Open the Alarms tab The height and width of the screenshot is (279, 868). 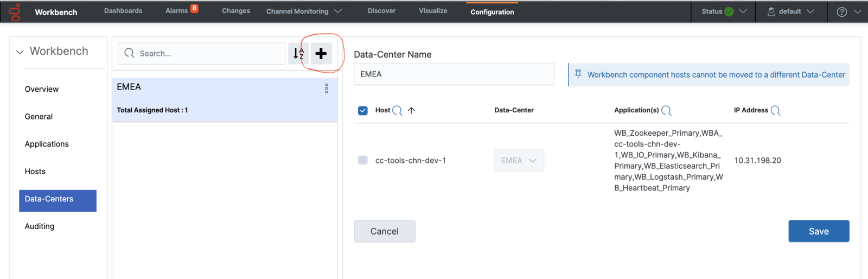pyautogui.click(x=177, y=11)
